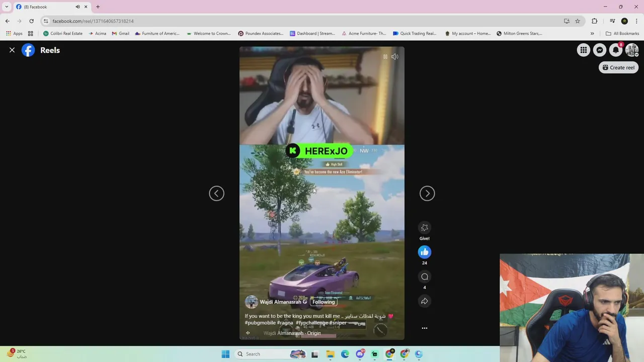Mute the Facebook tab audio icon
Screen dimensions: 644x362
tap(77, 7)
